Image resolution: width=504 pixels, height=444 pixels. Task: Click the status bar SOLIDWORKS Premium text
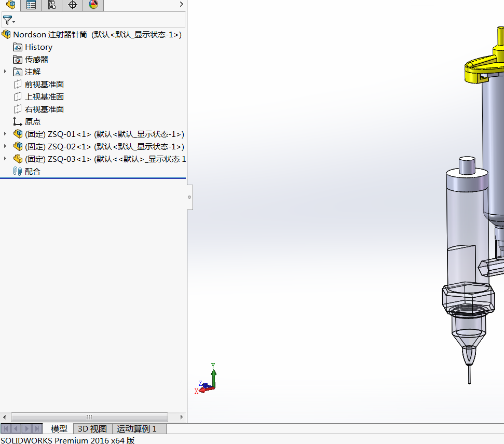pos(67,440)
